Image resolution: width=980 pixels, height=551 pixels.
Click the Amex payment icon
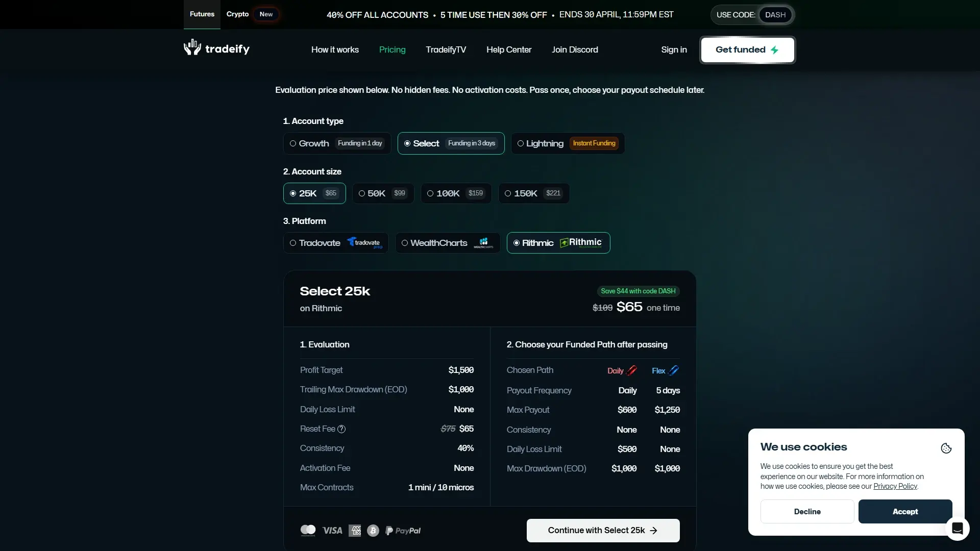[x=355, y=531]
